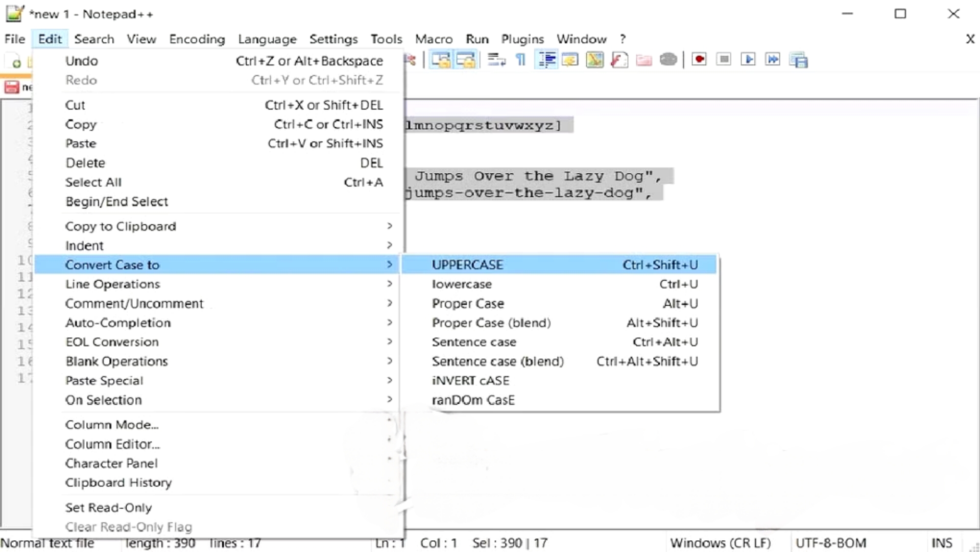Open the Plugins menu
Screen dimensions: 980x552
point(522,39)
